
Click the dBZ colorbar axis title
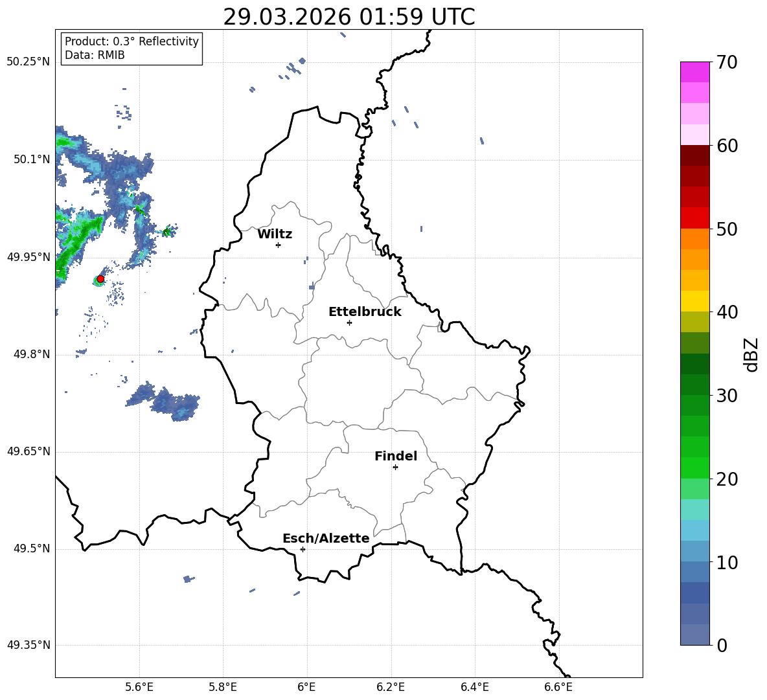(x=752, y=354)
